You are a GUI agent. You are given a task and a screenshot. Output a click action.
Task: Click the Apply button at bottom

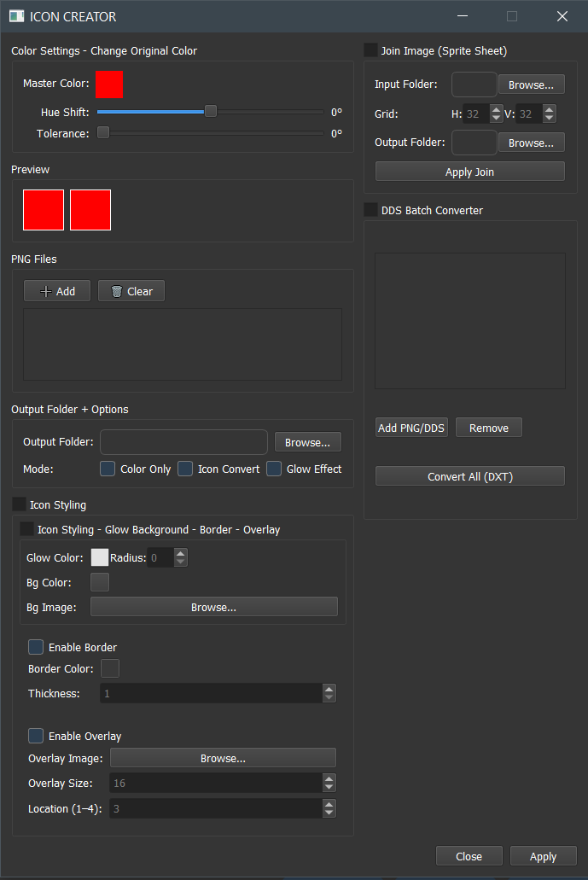pyautogui.click(x=543, y=856)
